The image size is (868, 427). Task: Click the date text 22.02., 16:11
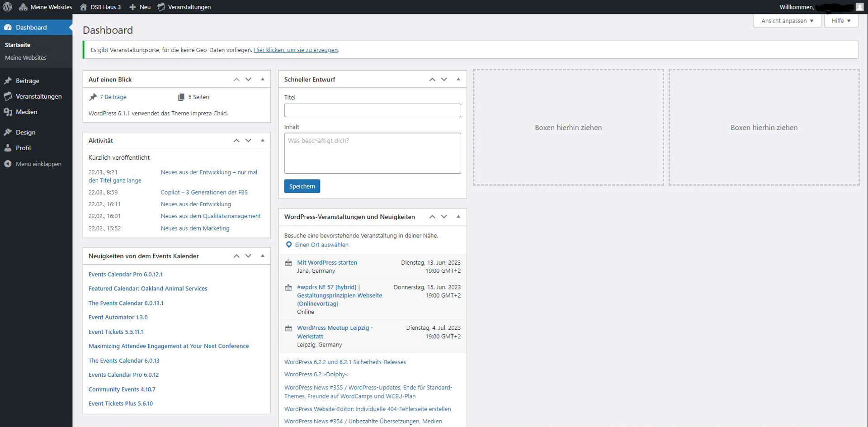(x=104, y=204)
